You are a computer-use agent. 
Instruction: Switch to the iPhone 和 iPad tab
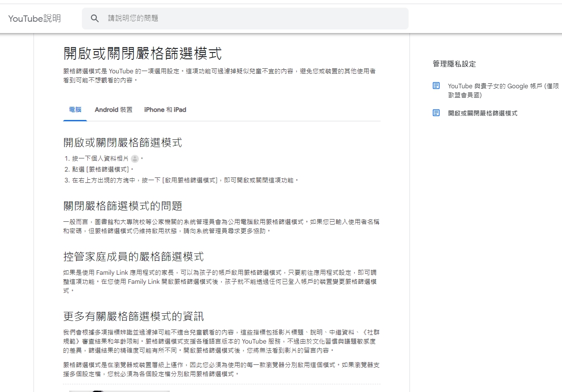pyautogui.click(x=165, y=110)
